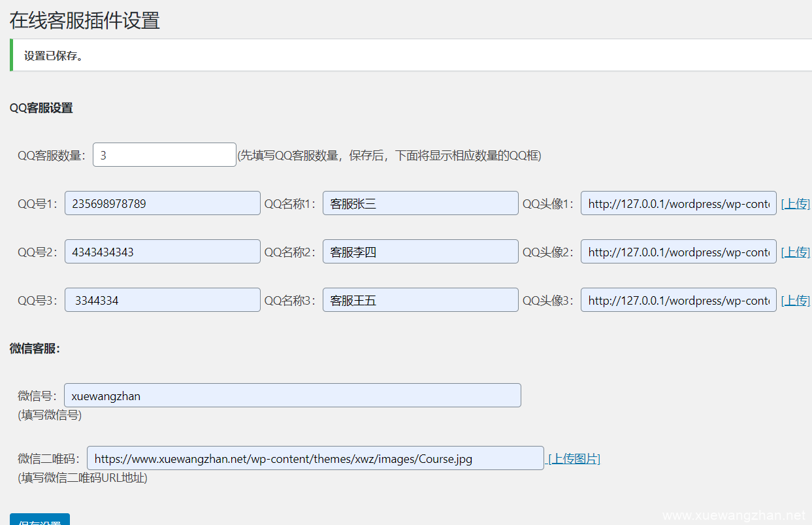Click the 上传 link for QQ头像2
The height and width of the screenshot is (525, 812).
pos(796,252)
